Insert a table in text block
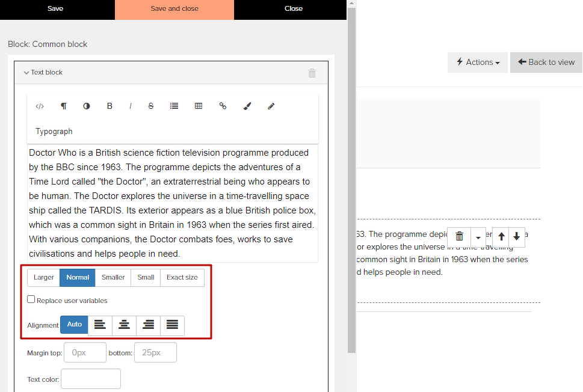Image resolution: width=583 pixels, height=392 pixels. pos(199,106)
